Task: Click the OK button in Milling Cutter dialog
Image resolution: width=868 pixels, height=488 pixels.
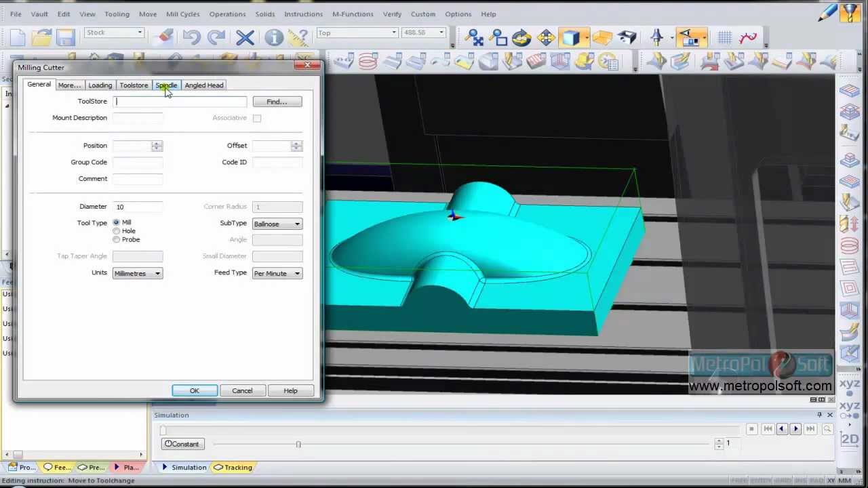Action: tap(195, 391)
